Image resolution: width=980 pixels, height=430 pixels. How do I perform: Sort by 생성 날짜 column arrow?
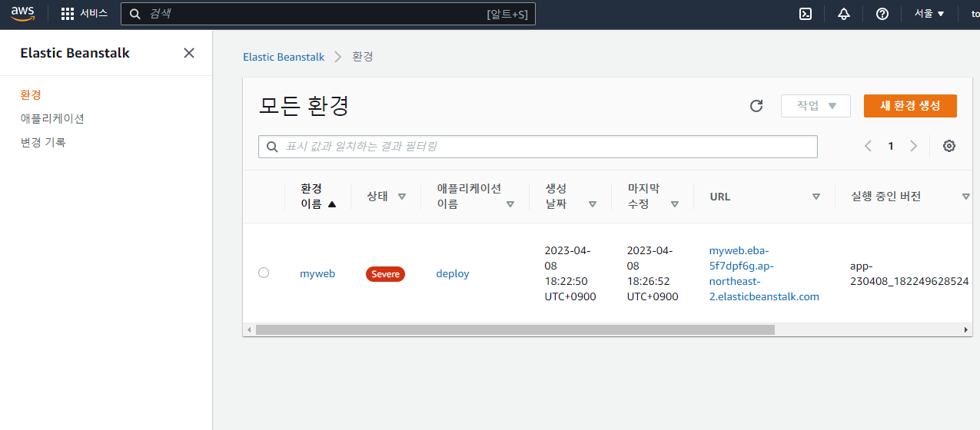click(593, 204)
